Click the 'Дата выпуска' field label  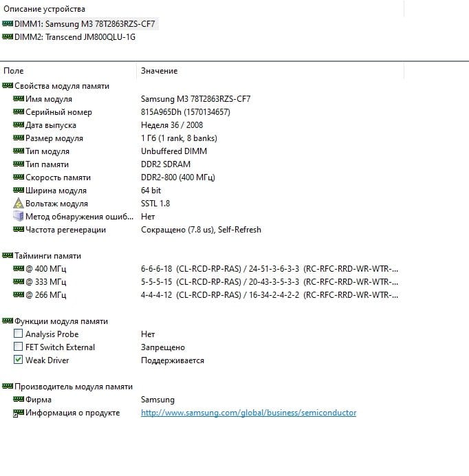coord(51,125)
